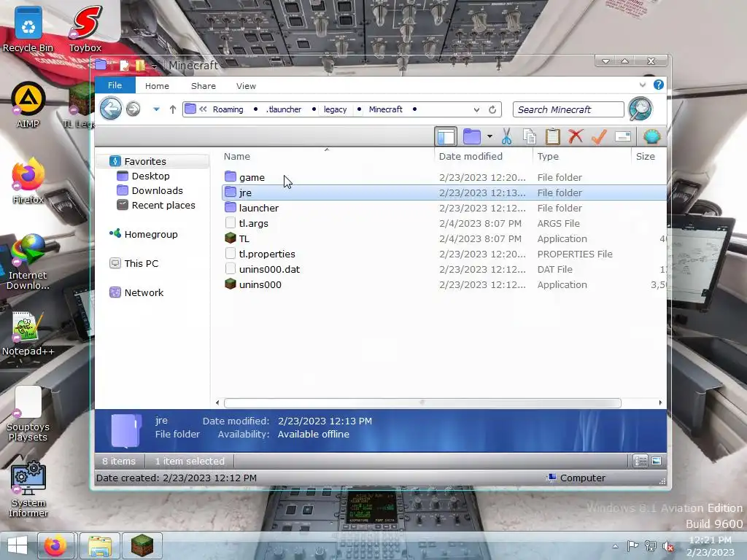Click the orange checkmark Properties toolbar icon
The height and width of the screenshot is (560, 747).
599,136
